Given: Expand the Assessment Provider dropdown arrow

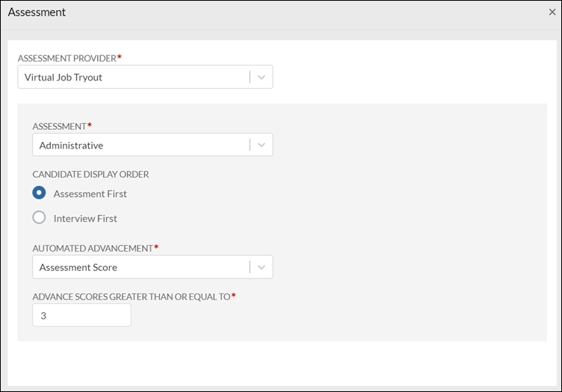Looking at the screenshot, I should [x=262, y=77].
